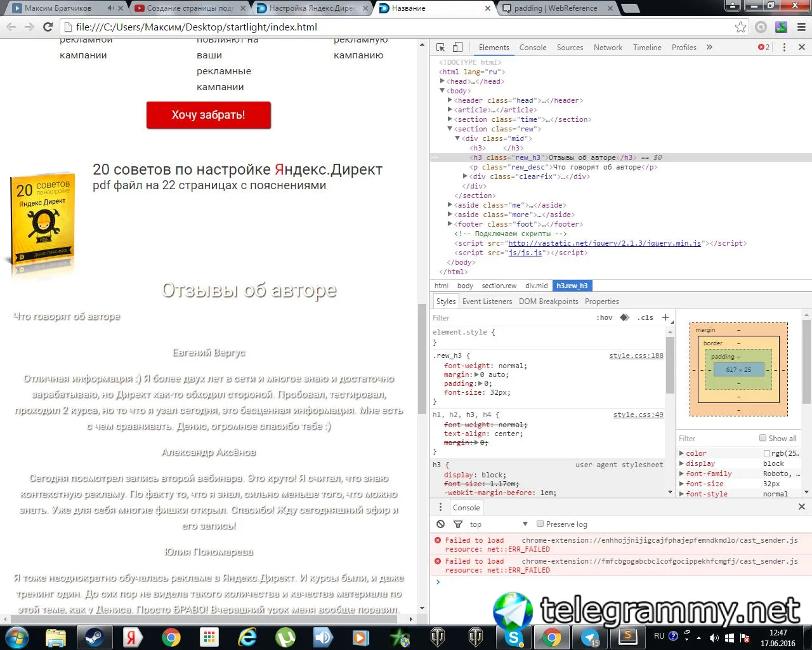Image resolution: width=812 pixels, height=650 pixels.
Task: Show more DevTools tabs via double chevron
Action: pos(709,48)
